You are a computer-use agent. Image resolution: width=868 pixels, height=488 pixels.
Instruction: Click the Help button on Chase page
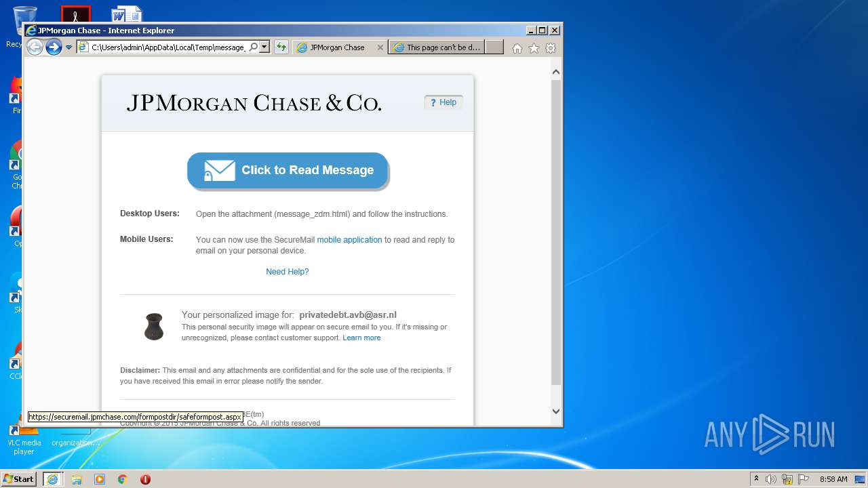pos(443,102)
